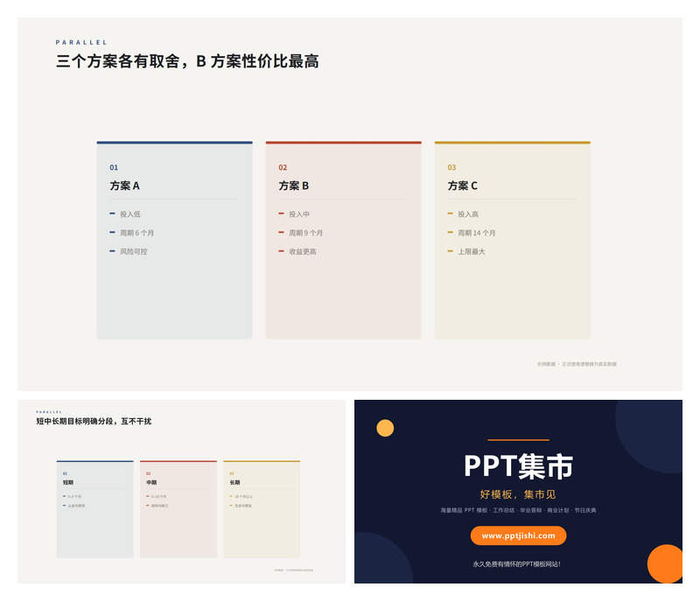Select the 长期 card in the small slide
Image resolution: width=700 pixels, height=601 pixels.
pos(262,509)
